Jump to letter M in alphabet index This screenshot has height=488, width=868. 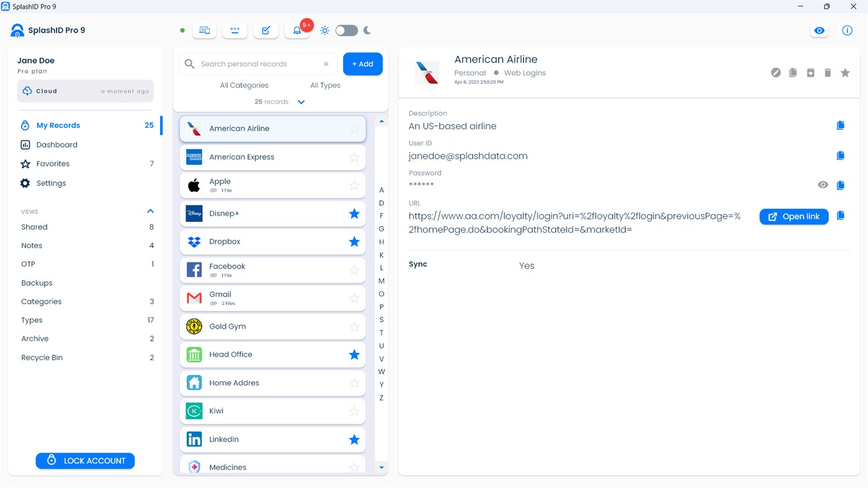pos(382,281)
